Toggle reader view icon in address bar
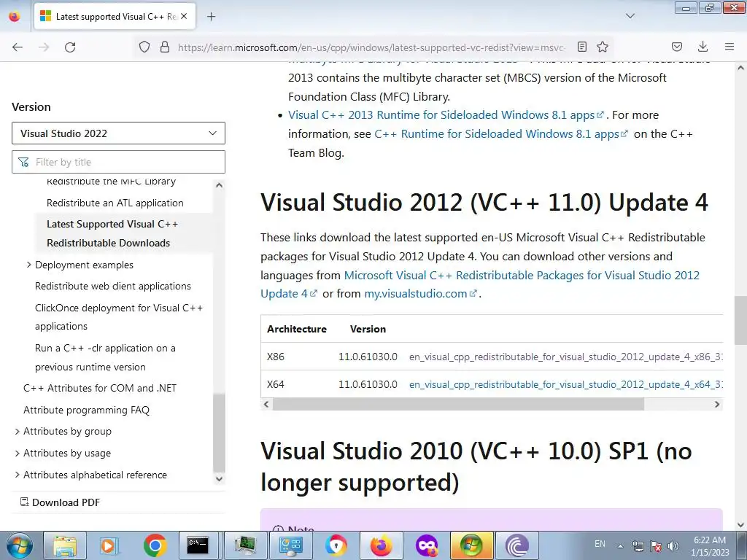The width and height of the screenshot is (747, 560). [x=581, y=47]
